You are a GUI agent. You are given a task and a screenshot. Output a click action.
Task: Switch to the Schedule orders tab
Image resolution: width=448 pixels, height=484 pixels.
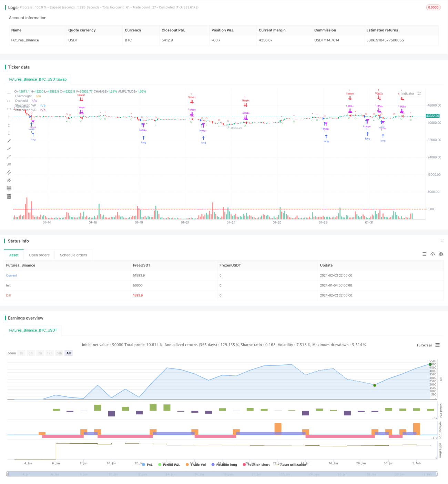click(73, 255)
